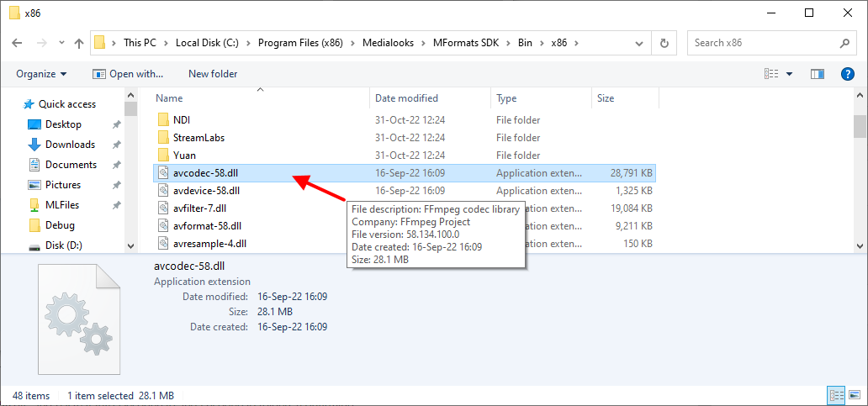Change the view layout icon
868x406 pixels.
tap(771, 74)
